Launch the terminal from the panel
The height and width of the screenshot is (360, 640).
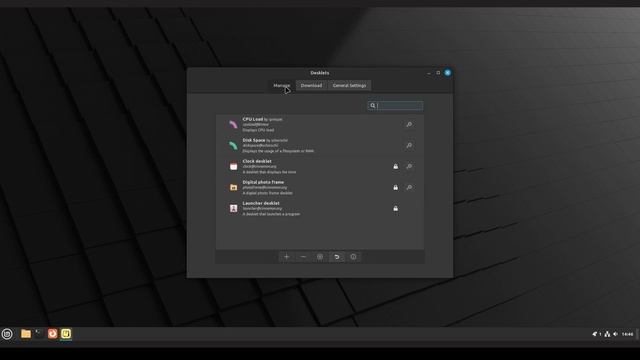coord(39,334)
